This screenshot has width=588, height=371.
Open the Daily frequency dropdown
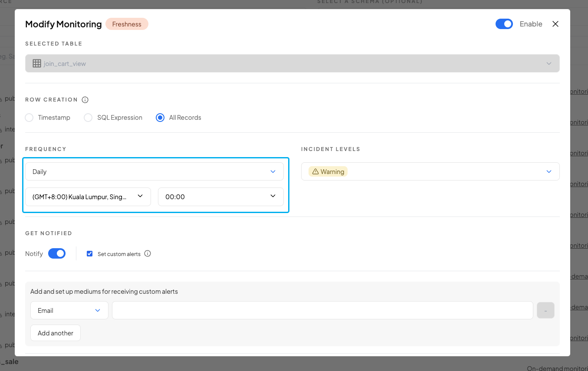pyautogui.click(x=154, y=172)
